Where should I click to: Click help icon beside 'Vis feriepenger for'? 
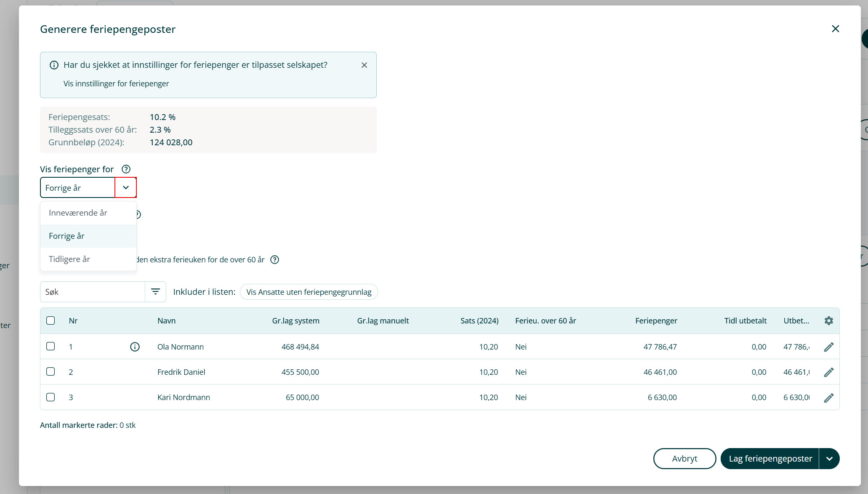126,169
